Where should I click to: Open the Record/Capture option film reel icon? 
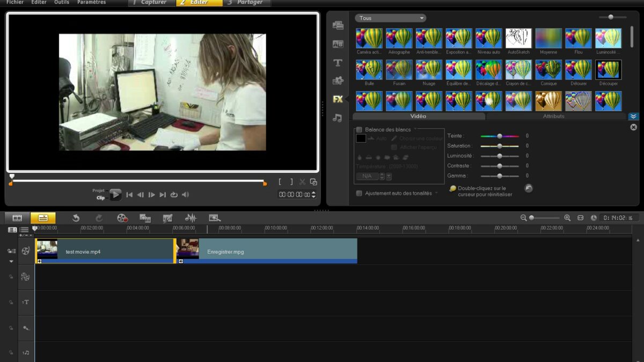122,218
